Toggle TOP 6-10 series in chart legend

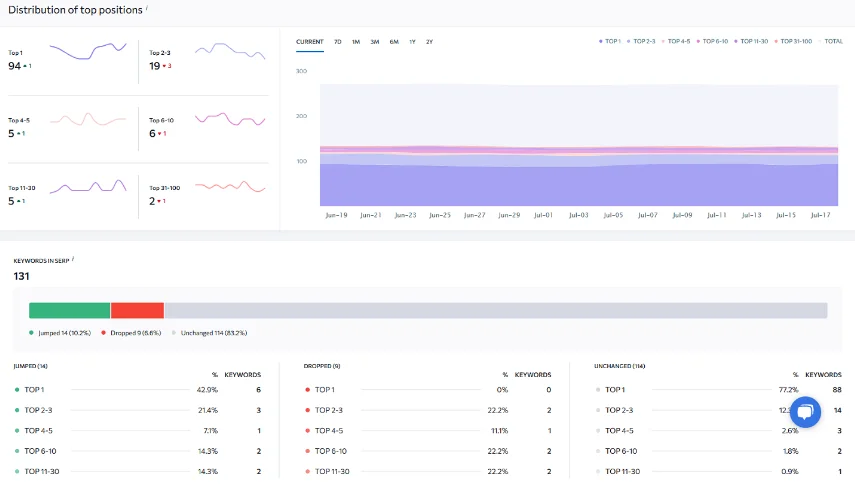pos(712,41)
